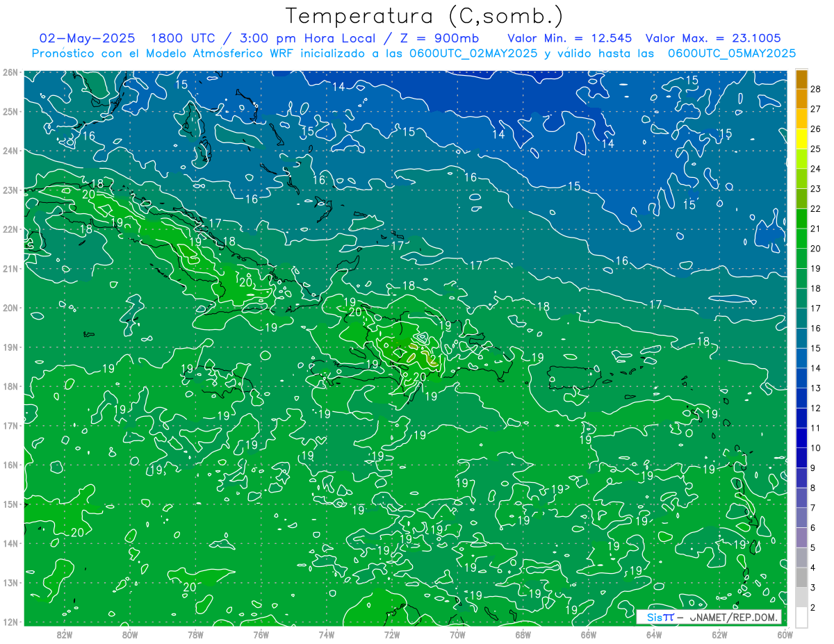
Task: Click the contour label 21 over Hispaniola
Action: point(436,360)
